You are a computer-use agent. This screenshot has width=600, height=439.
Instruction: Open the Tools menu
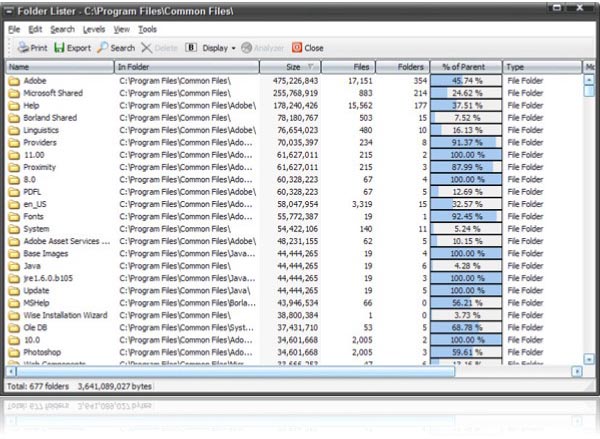pyautogui.click(x=147, y=29)
